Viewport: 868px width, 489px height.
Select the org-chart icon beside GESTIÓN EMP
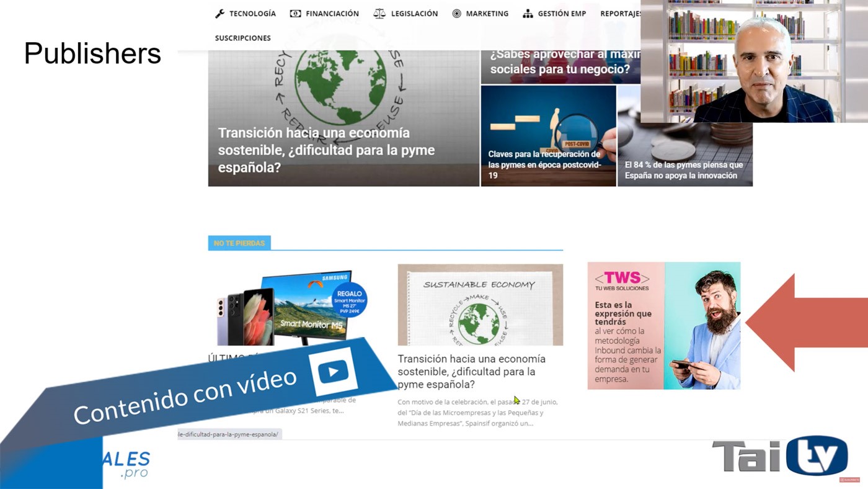(528, 13)
